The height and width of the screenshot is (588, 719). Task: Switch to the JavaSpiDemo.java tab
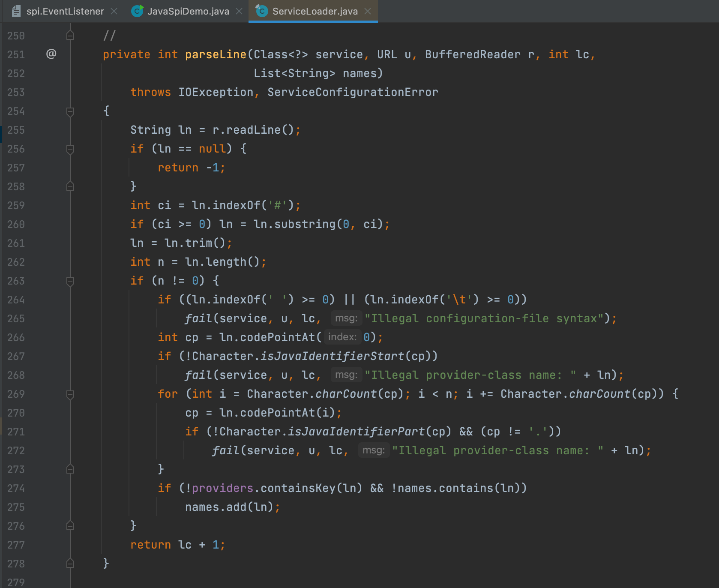(x=188, y=11)
